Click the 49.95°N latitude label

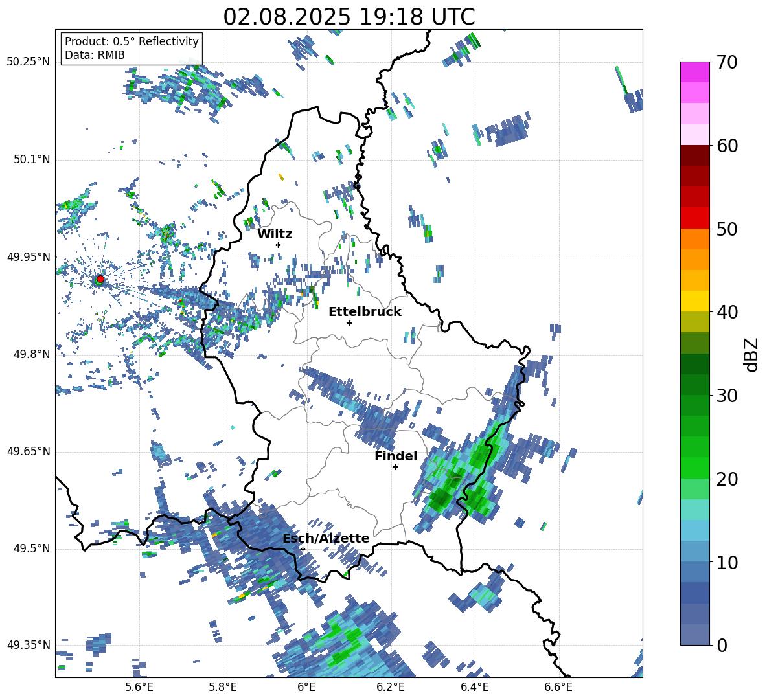tap(29, 257)
